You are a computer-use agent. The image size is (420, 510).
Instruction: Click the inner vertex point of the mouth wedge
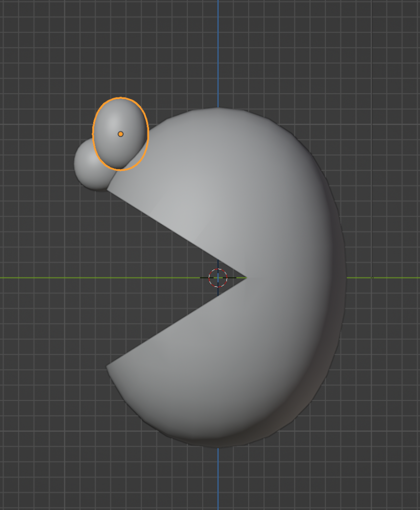(x=246, y=278)
